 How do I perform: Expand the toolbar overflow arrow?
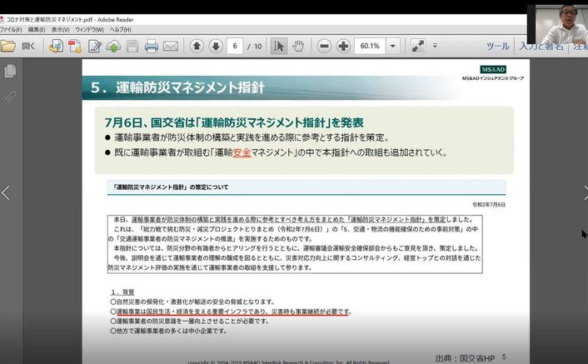tap(435, 46)
